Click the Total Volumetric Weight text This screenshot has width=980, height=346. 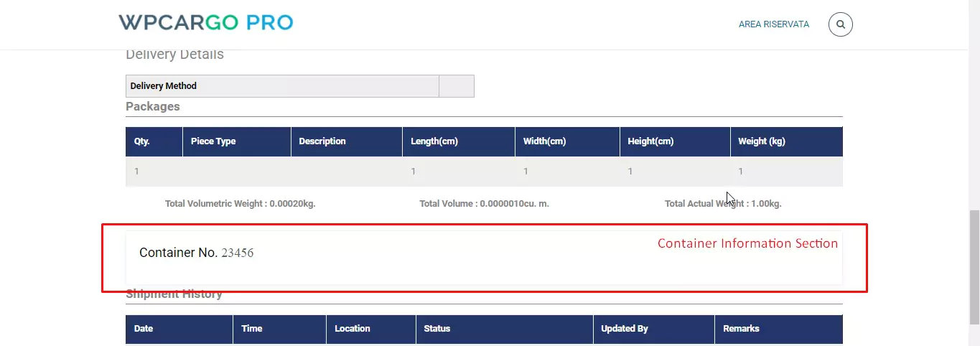click(x=240, y=204)
